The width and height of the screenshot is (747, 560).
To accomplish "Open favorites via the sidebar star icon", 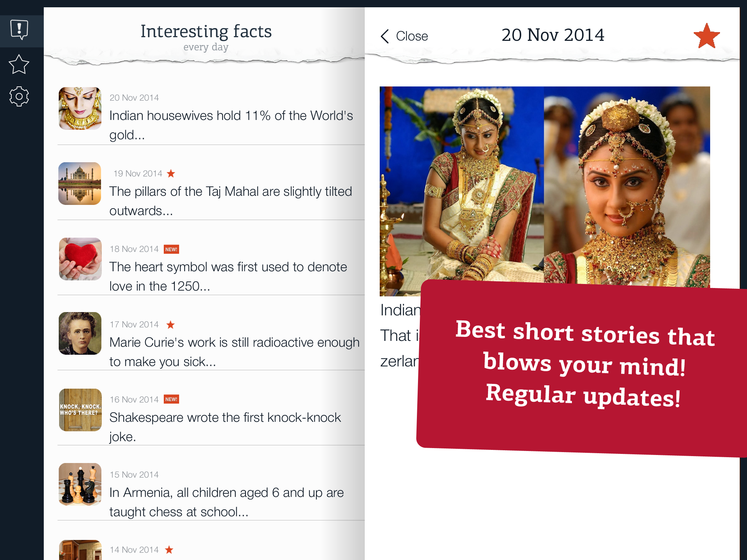I will (19, 65).
